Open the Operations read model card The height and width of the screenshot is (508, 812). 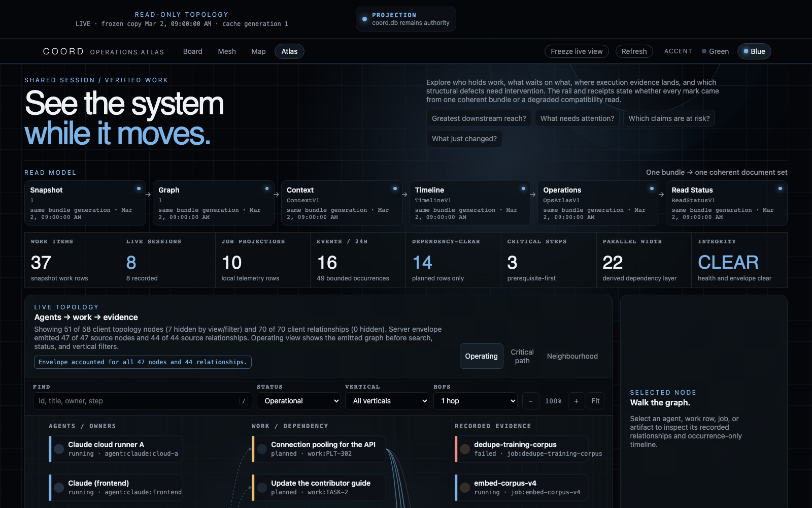(x=598, y=203)
